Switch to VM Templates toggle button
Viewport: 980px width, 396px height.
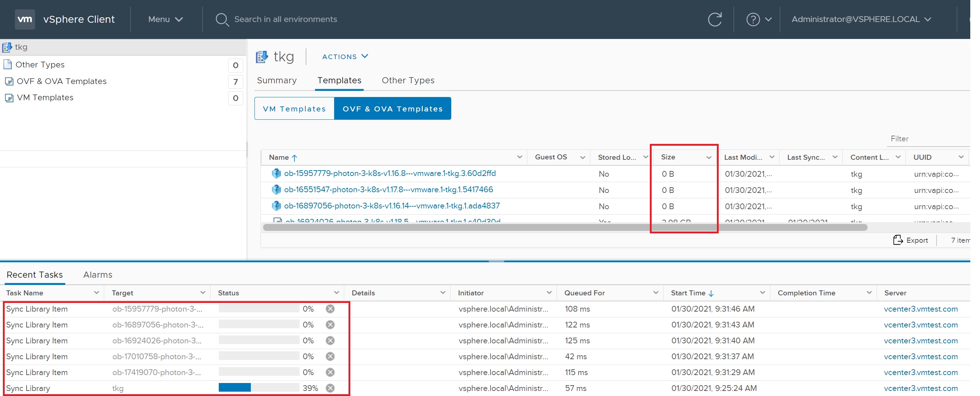(x=294, y=109)
